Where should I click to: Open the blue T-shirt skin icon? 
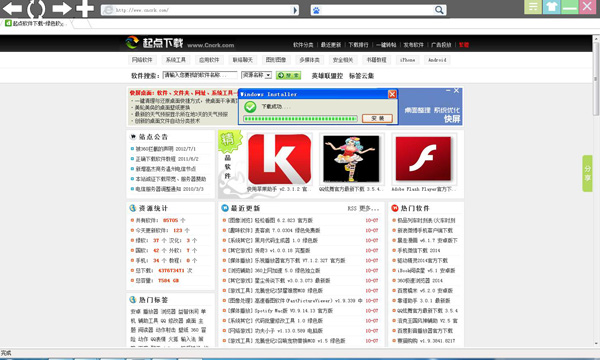tap(551, 7)
